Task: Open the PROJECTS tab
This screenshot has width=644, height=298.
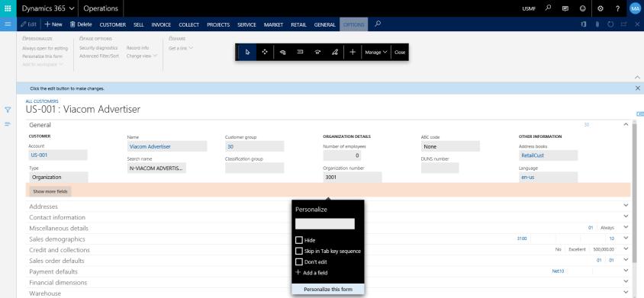Action: tap(218, 24)
